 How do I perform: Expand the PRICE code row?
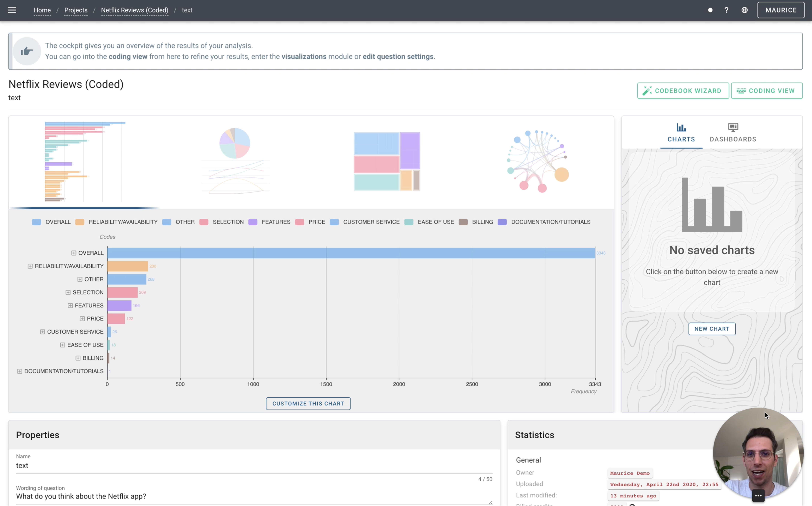82,319
